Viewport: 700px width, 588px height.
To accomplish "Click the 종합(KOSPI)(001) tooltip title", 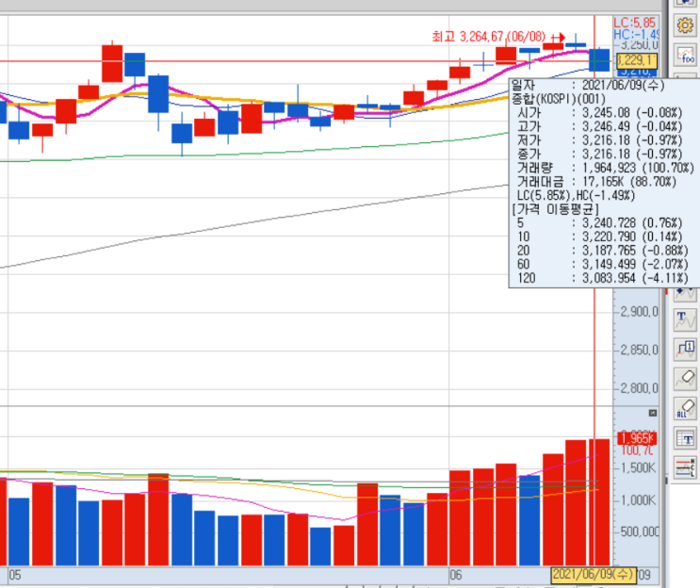I will [559, 99].
